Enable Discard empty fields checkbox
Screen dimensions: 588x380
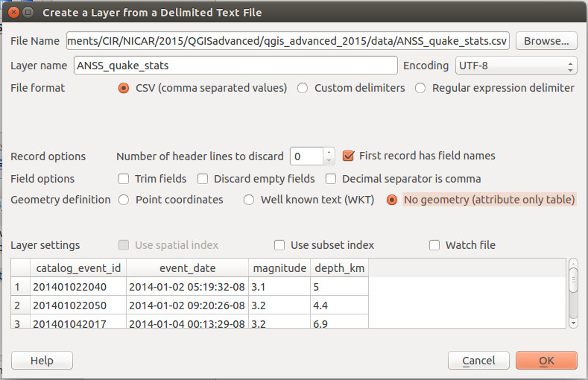tap(203, 179)
